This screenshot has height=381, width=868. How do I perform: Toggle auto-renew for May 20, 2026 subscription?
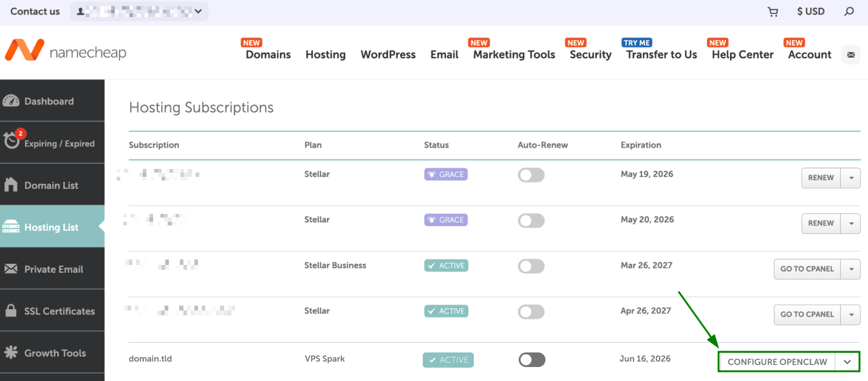point(531,221)
